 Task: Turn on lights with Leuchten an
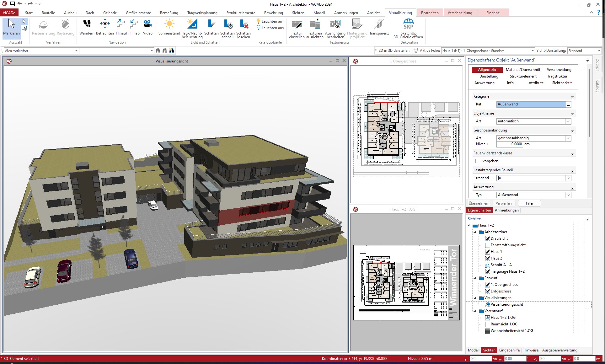[270, 21]
